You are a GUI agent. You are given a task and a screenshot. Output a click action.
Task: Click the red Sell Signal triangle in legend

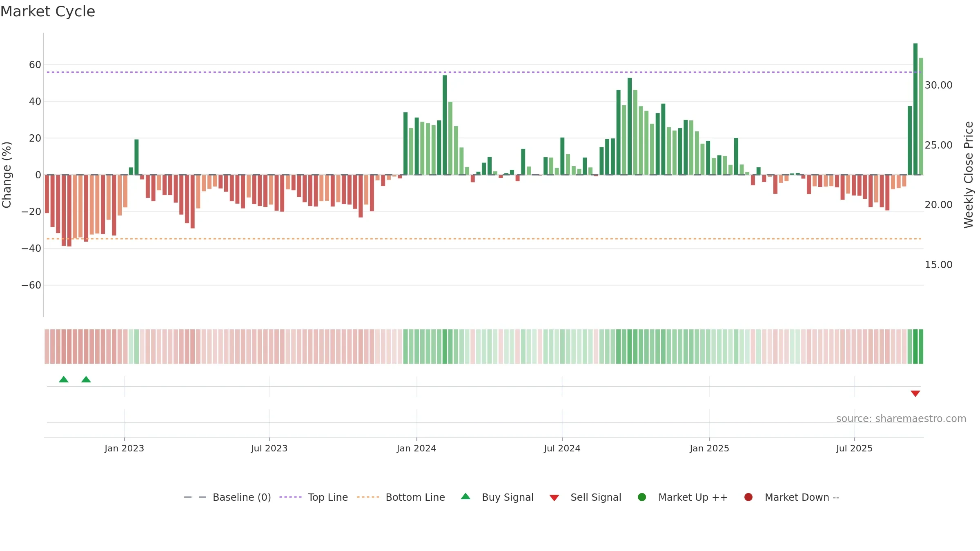click(x=554, y=498)
